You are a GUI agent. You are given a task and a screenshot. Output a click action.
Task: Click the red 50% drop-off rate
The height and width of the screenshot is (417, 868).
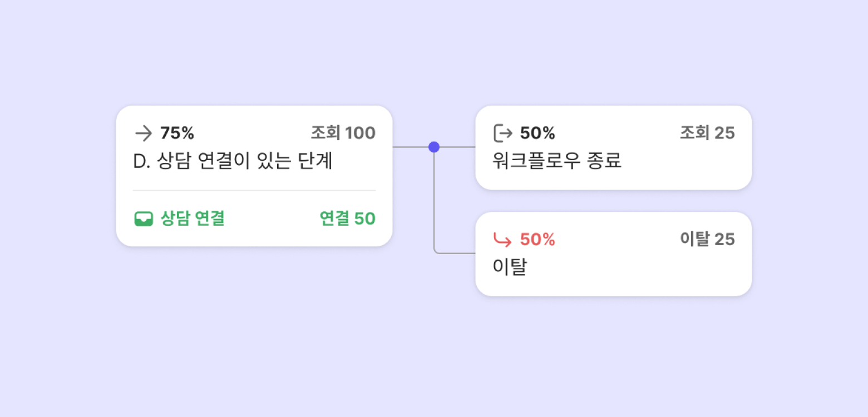[x=537, y=240]
